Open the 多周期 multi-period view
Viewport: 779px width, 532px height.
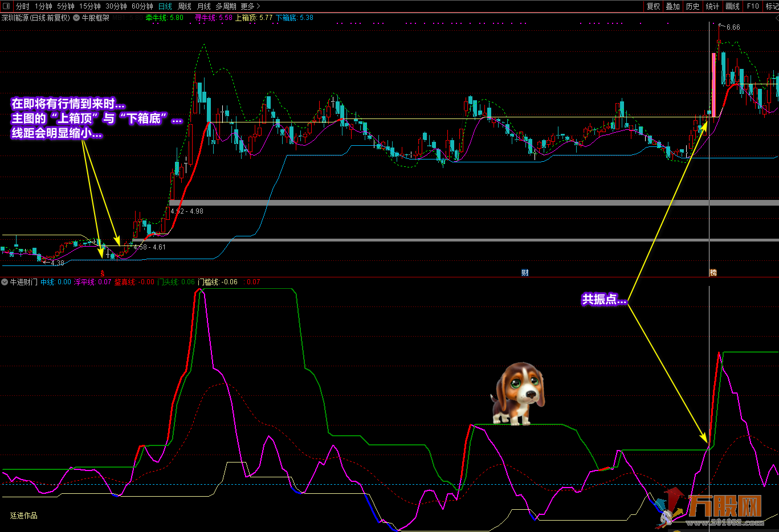click(x=226, y=6)
